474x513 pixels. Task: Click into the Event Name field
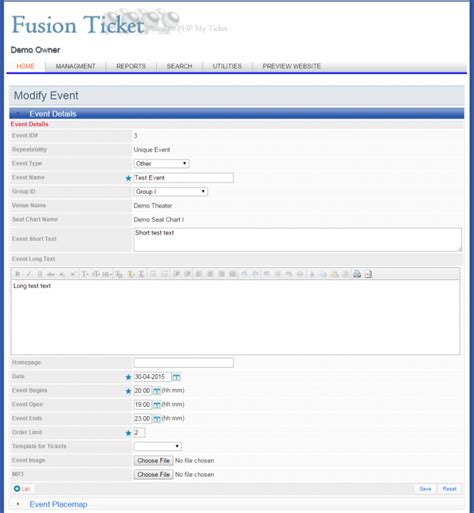(x=184, y=178)
